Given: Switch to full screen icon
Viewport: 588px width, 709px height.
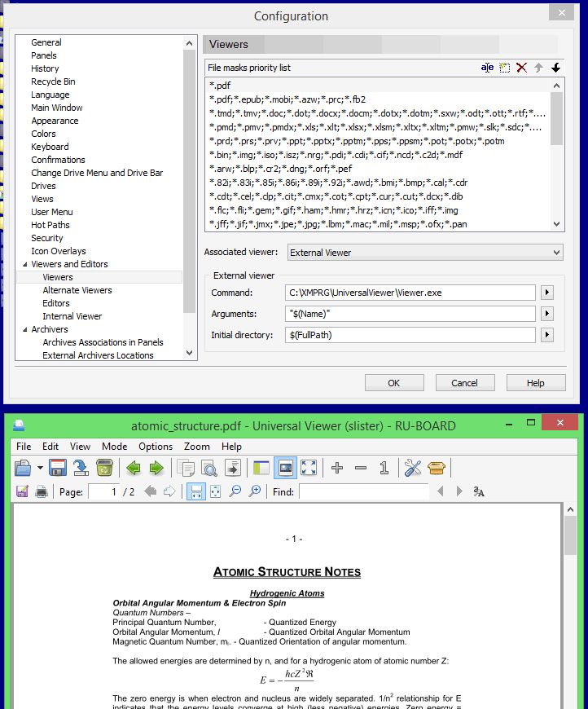Looking at the screenshot, I should pos(309,468).
